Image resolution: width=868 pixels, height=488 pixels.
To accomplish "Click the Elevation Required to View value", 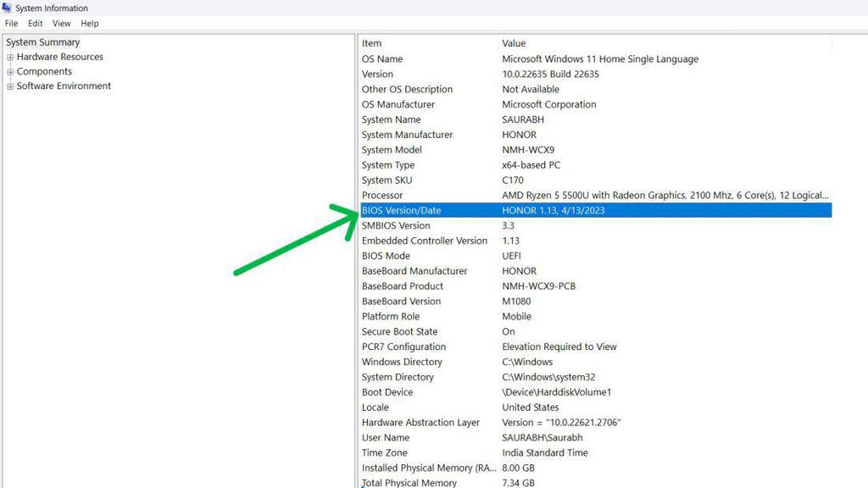I will point(559,347).
